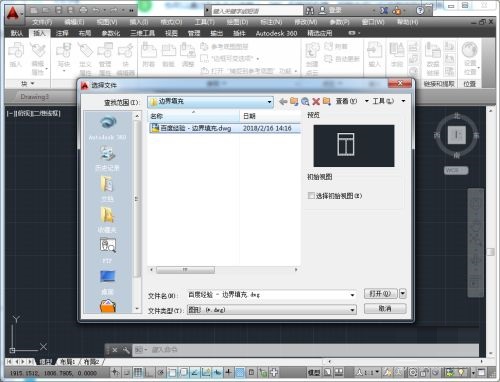
Task: Open the desktop location in the sidebar
Action: pos(107,282)
